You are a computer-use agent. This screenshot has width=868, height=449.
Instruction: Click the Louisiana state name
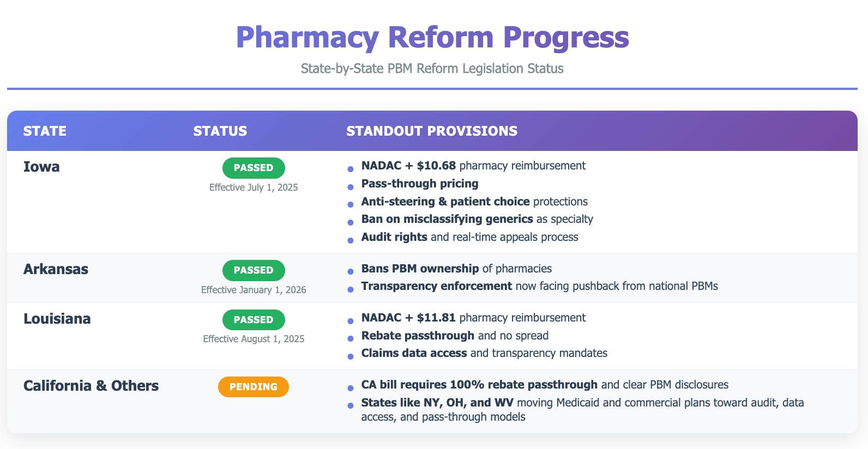click(x=57, y=319)
